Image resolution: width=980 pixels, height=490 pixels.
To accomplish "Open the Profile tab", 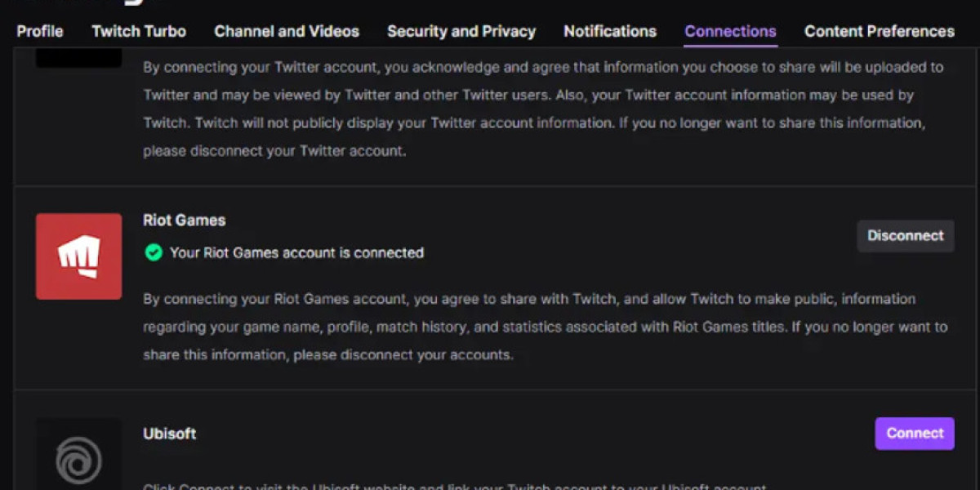I will click(x=40, y=31).
